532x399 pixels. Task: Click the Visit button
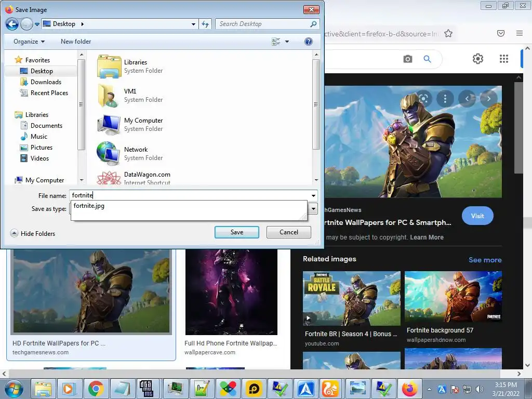477,216
